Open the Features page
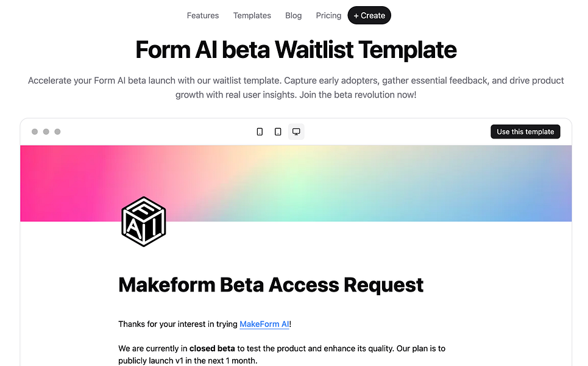The height and width of the screenshot is (366, 588). pos(203,15)
